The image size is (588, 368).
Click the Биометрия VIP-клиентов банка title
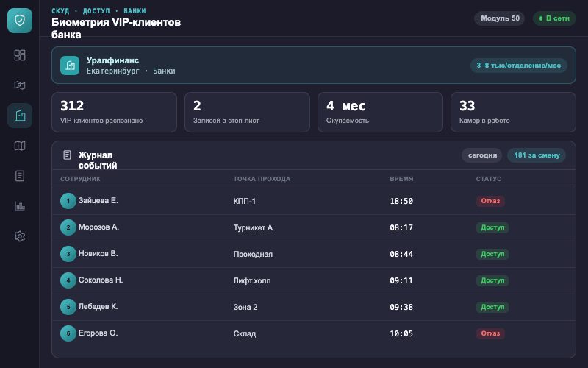[116, 28]
